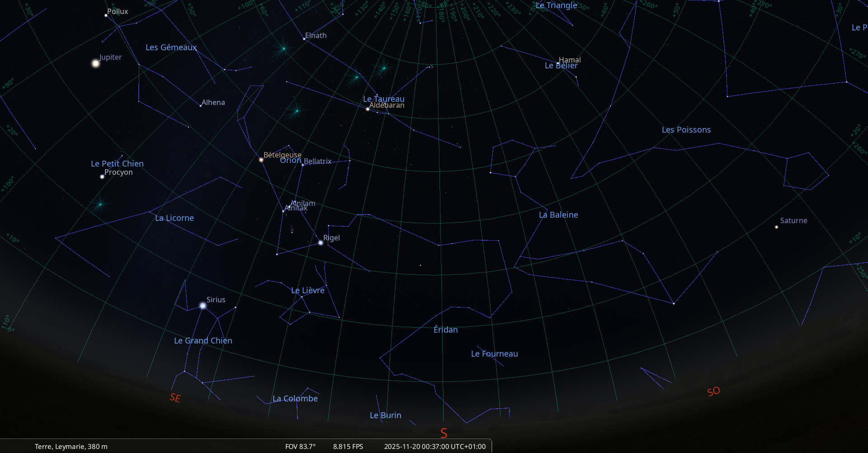
Task: Select the planet Jupiter in the sky
Action: click(95, 63)
